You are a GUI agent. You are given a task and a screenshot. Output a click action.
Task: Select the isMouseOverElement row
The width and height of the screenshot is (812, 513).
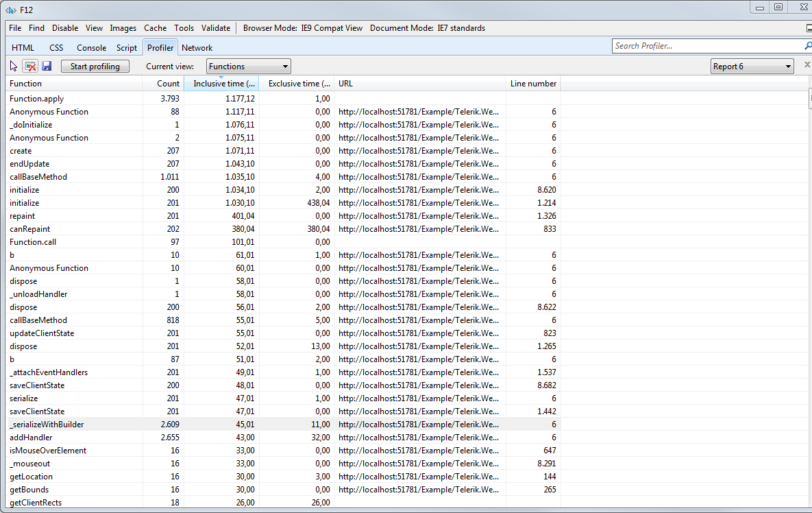click(283, 451)
